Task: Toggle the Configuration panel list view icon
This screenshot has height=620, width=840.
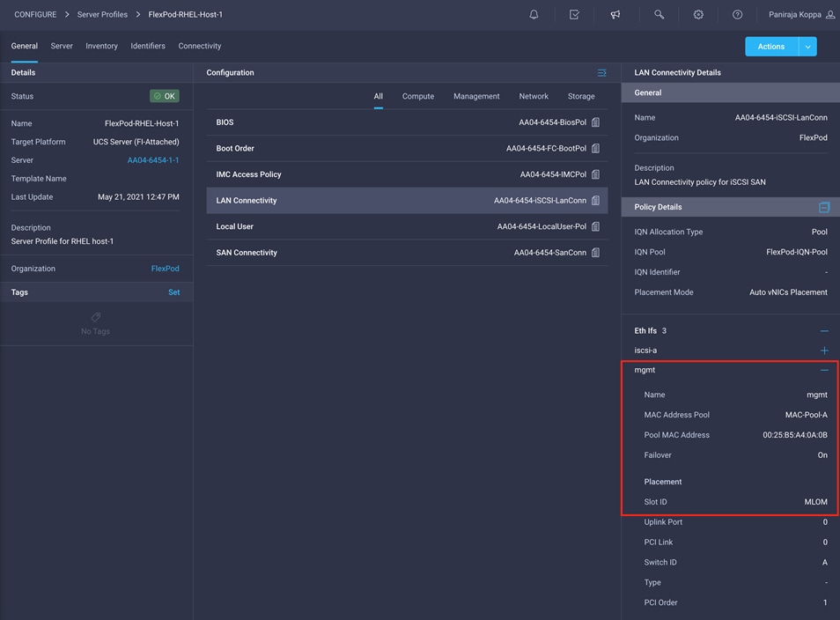Action: tap(601, 73)
